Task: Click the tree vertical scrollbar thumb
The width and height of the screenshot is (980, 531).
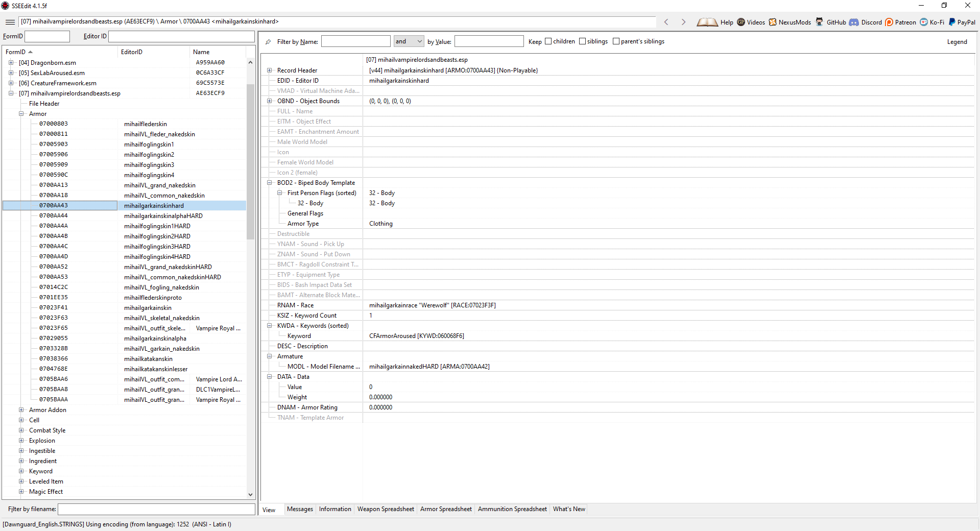Action: pyautogui.click(x=250, y=161)
